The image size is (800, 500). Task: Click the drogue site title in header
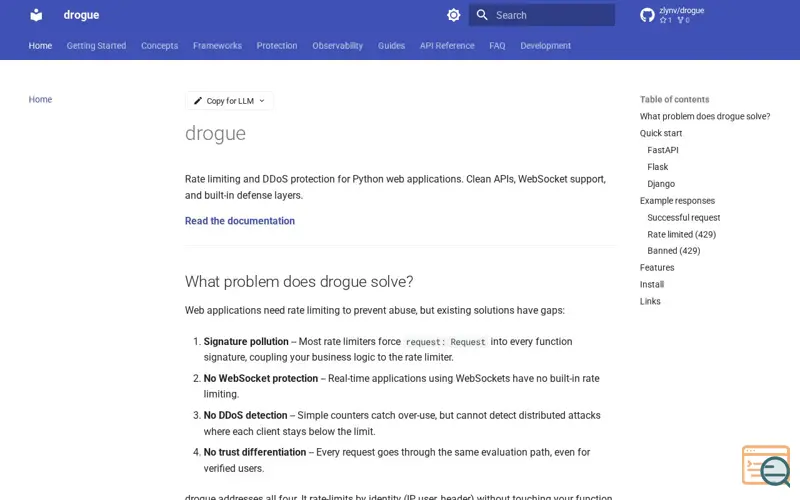click(x=81, y=15)
